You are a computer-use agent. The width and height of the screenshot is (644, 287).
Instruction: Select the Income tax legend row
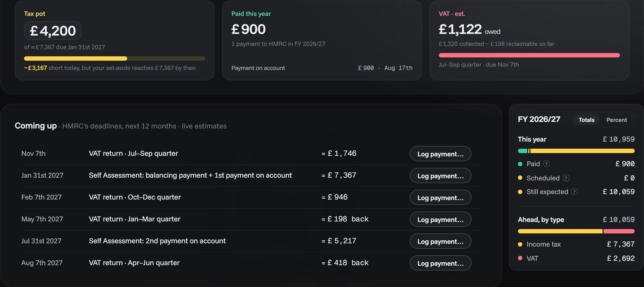coord(576,244)
